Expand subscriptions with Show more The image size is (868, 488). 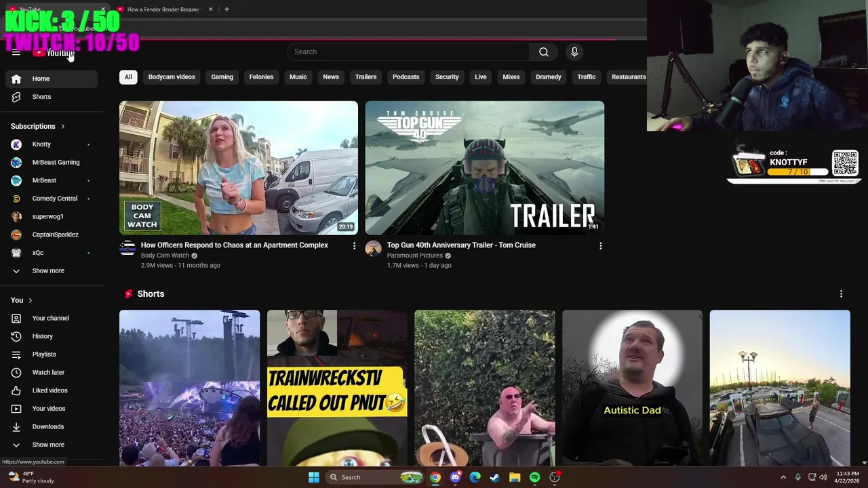[x=52, y=271]
